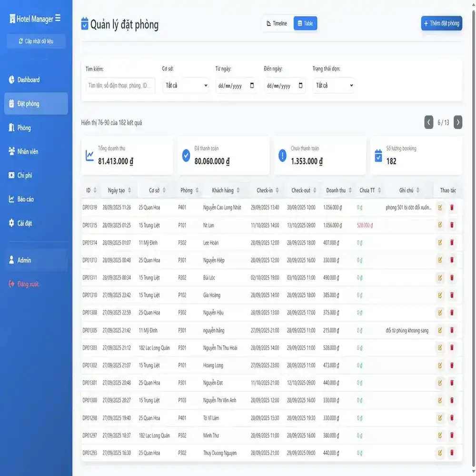Delete the booking DP01315
Image resolution: width=476 pixels, height=476 pixels.
tap(452, 225)
